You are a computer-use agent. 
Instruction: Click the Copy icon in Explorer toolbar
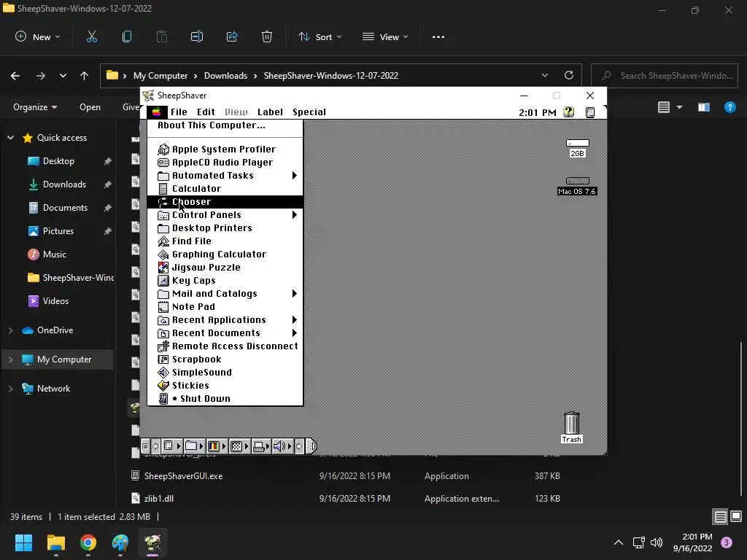127,36
